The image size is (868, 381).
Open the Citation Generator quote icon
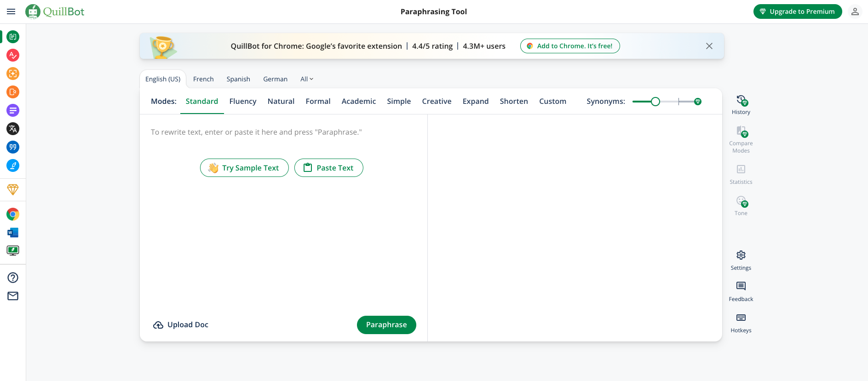pyautogui.click(x=13, y=147)
